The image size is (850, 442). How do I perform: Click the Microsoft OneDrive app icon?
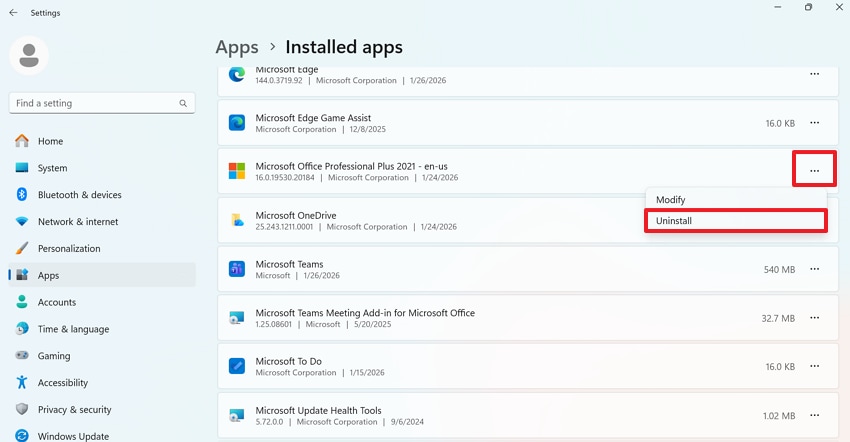[x=237, y=220]
